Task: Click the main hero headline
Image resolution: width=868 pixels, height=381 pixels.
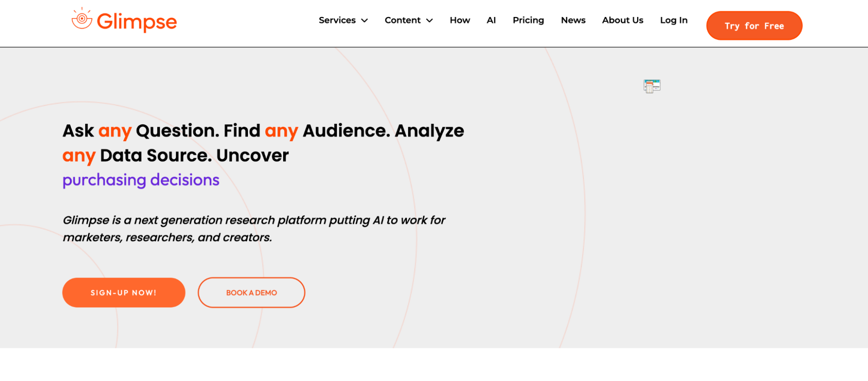Action: [x=263, y=143]
